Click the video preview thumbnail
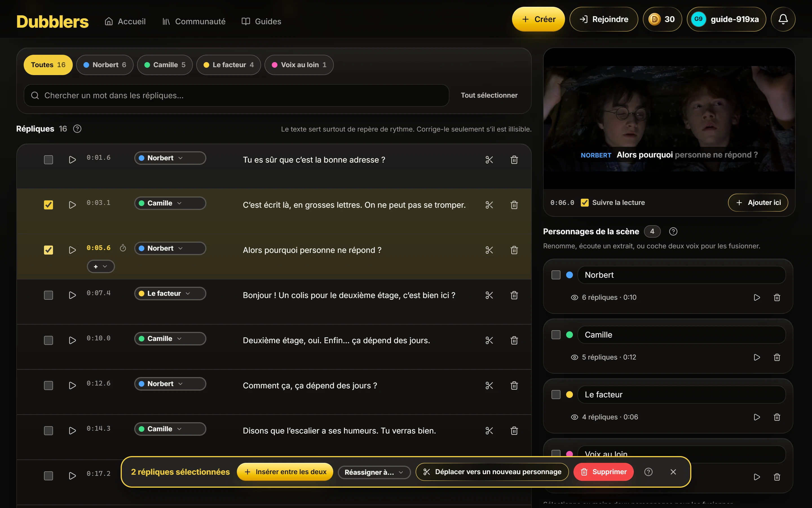This screenshot has width=812, height=508. (669, 119)
